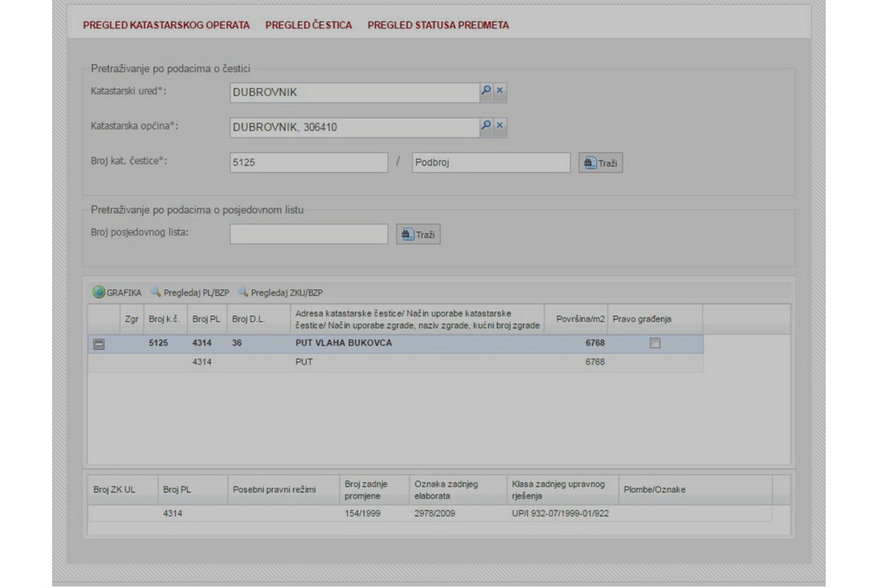This screenshot has width=882, height=588.
Task: Click the Broj kat. čestice input field
Action: [308, 163]
